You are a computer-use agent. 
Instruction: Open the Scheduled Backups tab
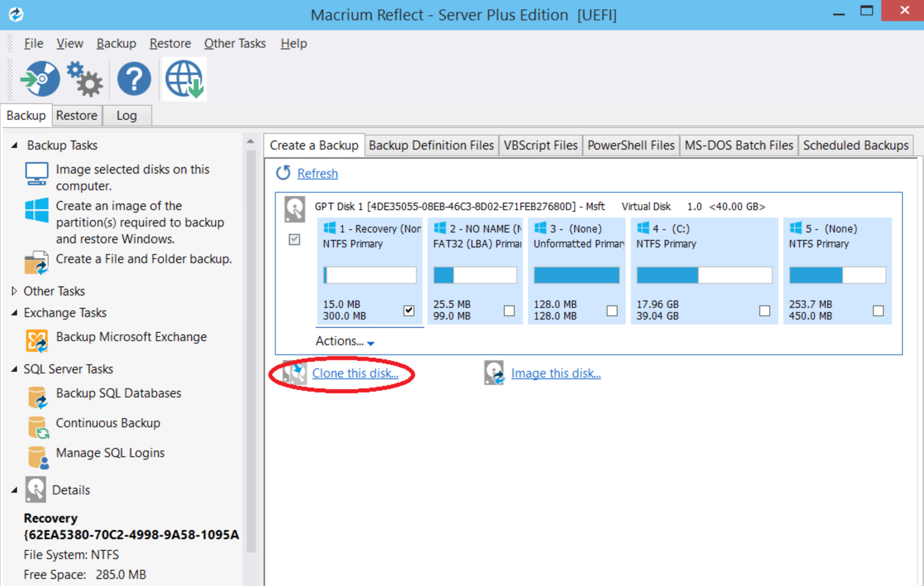pos(856,145)
